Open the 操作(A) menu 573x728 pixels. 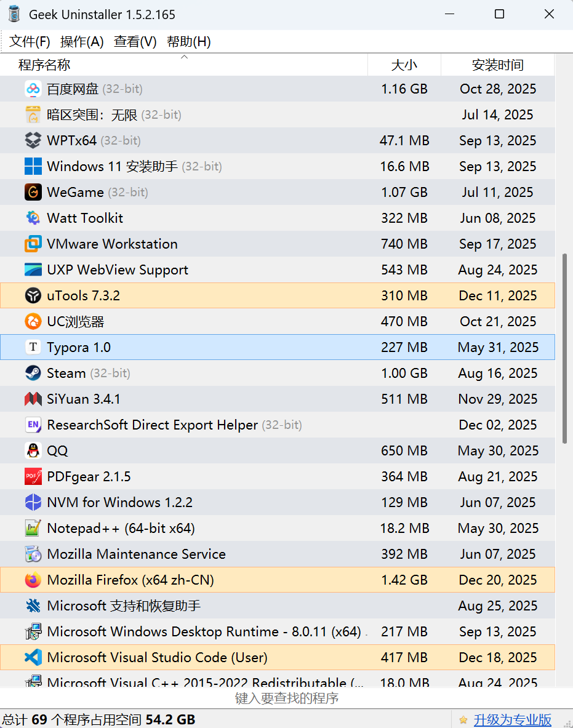click(82, 42)
